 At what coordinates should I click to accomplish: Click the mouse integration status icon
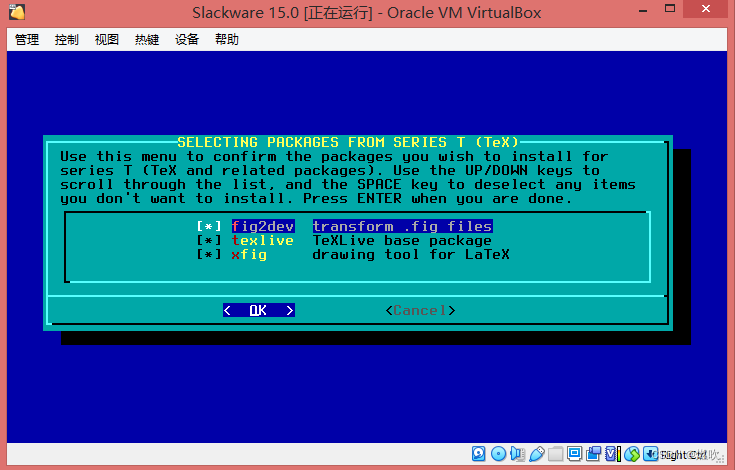pos(632,454)
